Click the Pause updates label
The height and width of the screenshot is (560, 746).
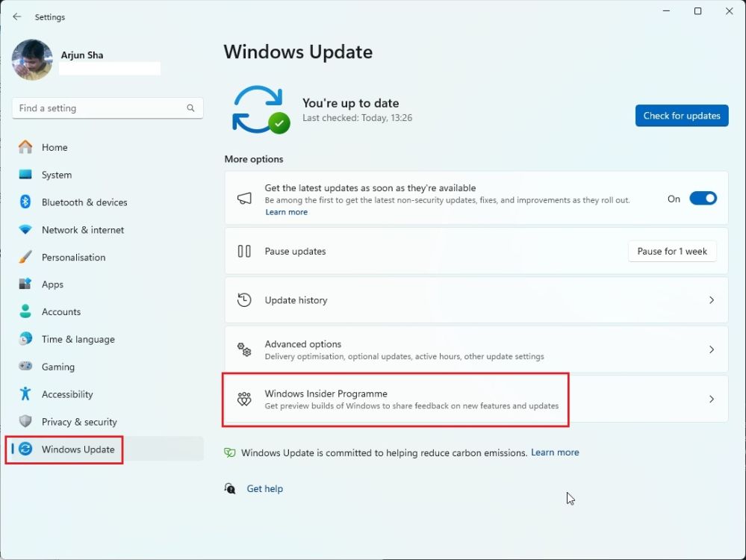tap(295, 251)
